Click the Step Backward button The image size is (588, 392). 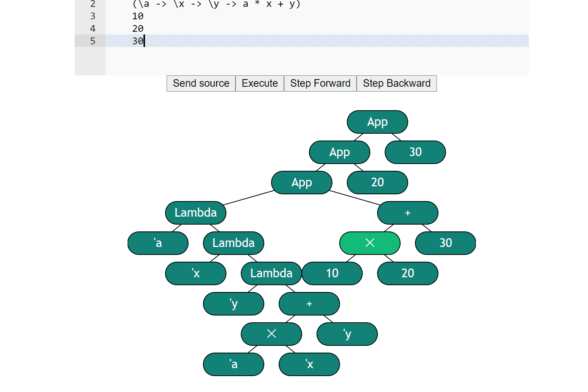click(x=396, y=83)
